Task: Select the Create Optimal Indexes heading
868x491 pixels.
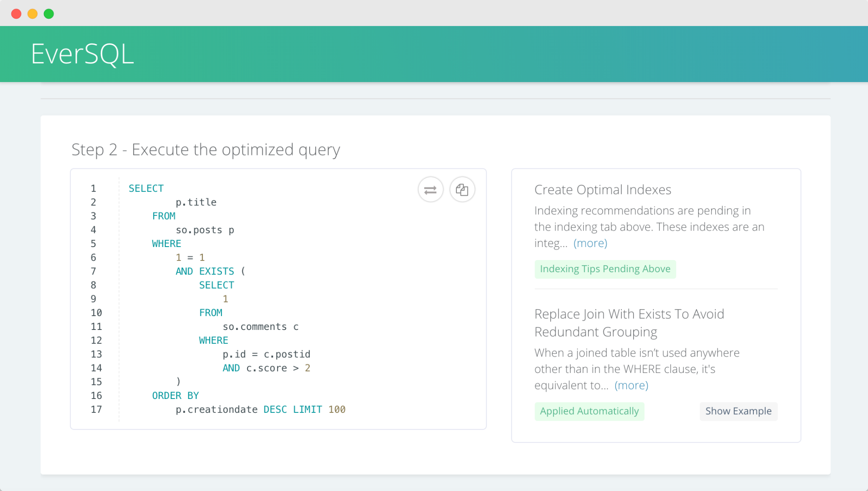Action: tap(603, 190)
